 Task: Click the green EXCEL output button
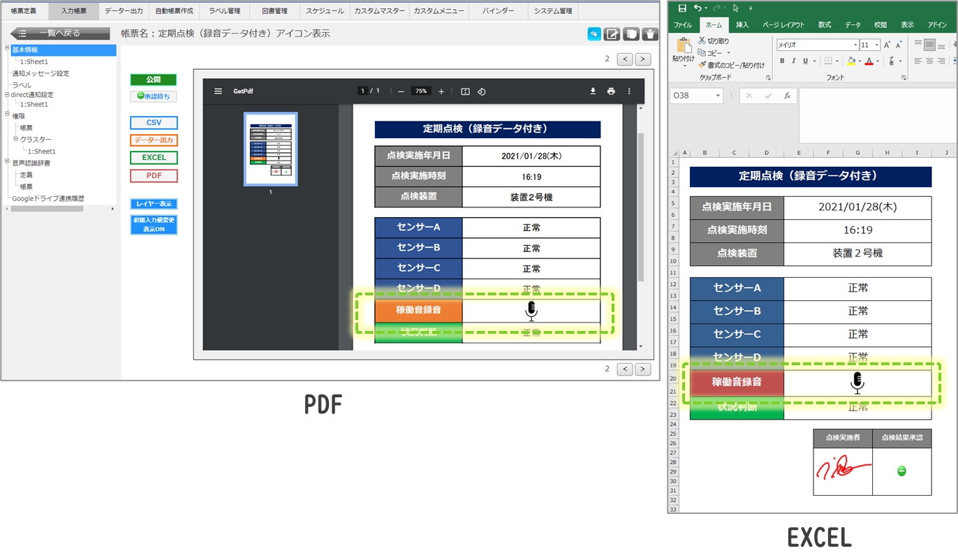click(154, 158)
